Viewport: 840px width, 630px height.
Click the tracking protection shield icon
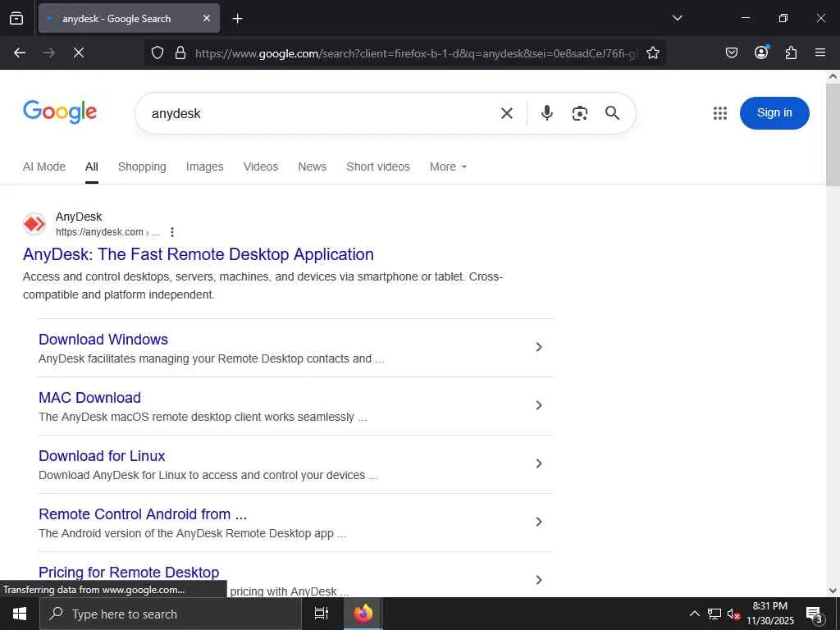click(x=157, y=52)
